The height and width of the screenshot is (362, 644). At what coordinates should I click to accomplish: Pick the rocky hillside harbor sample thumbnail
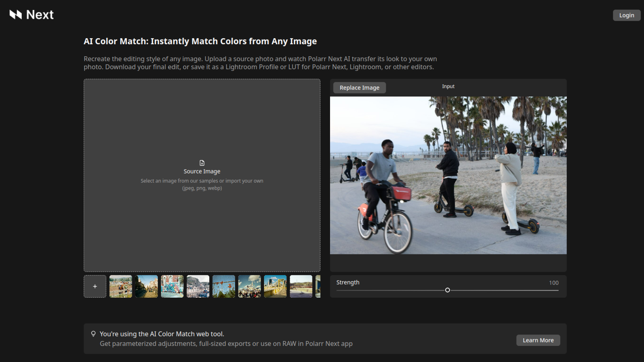coord(198,286)
